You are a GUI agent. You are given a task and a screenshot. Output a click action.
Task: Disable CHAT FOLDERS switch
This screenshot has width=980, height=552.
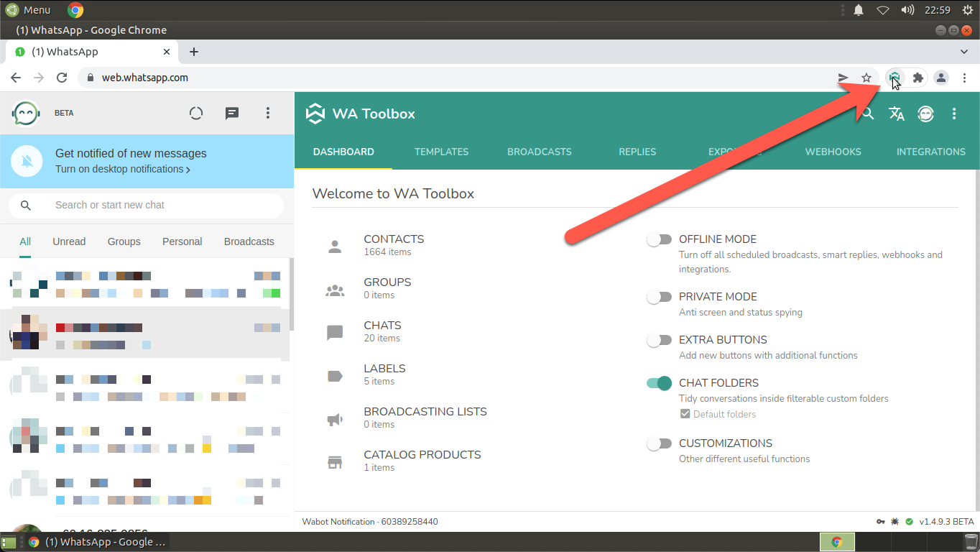point(659,383)
